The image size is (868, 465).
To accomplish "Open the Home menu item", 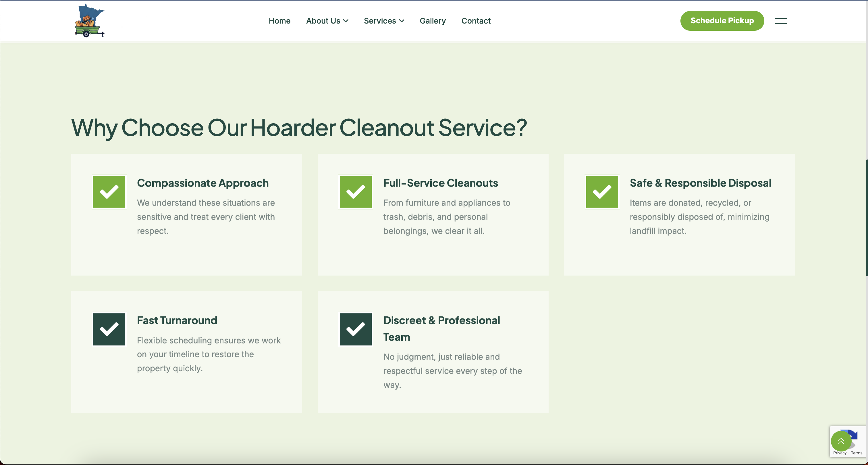I will [x=279, y=21].
